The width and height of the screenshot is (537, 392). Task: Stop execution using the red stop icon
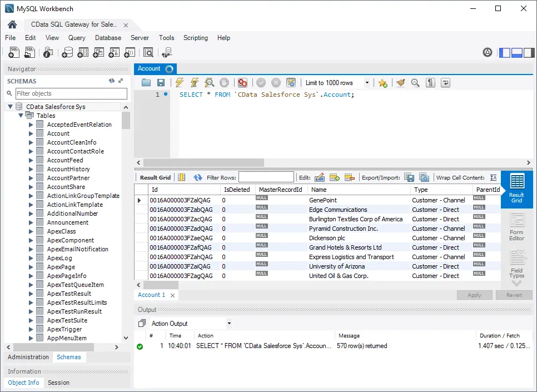coord(242,82)
